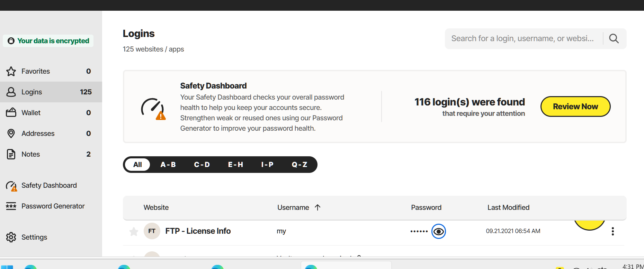Click the Review Now button
Image resolution: width=644 pixels, height=269 pixels.
click(x=575, y=106)
